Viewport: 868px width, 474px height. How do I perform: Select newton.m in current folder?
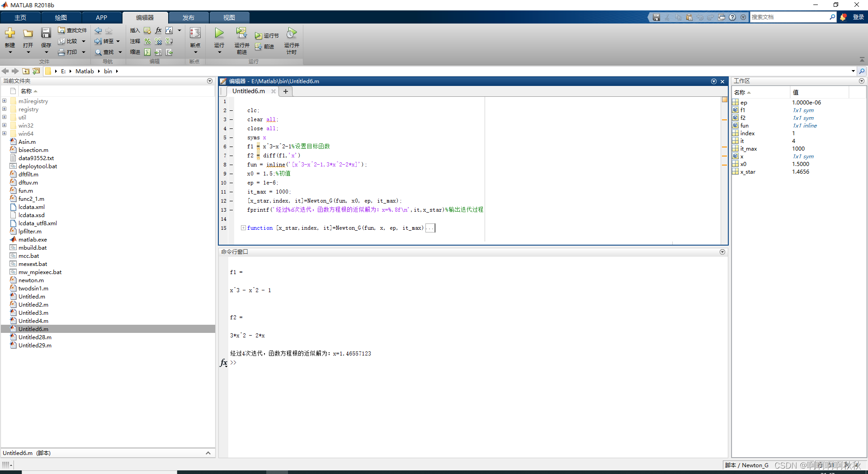pos(31,280)
